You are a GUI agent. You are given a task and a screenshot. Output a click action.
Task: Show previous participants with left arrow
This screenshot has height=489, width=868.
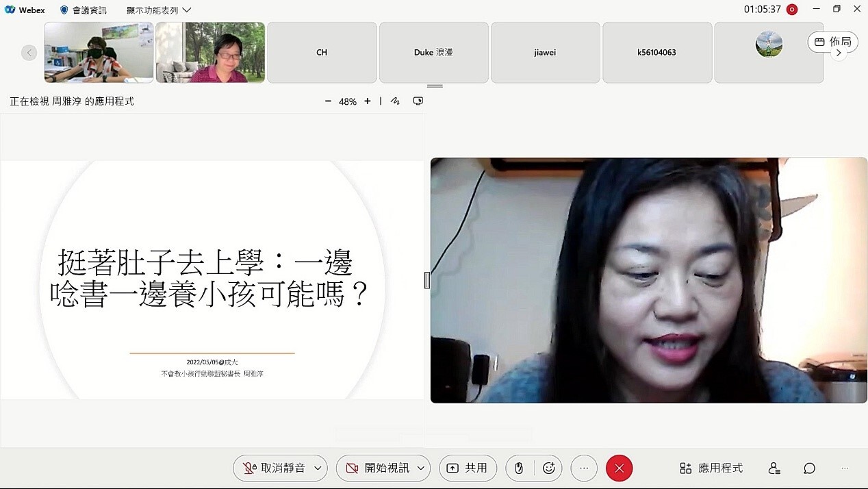(x=29, y=53)
